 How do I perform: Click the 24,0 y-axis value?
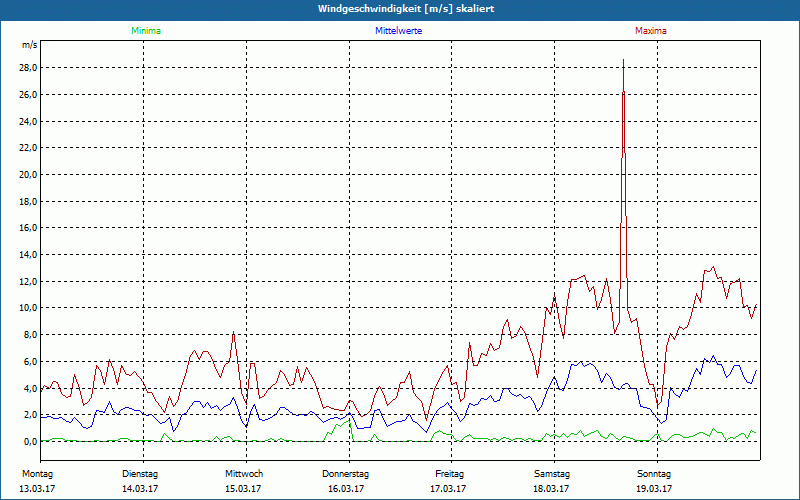[28, 121]
